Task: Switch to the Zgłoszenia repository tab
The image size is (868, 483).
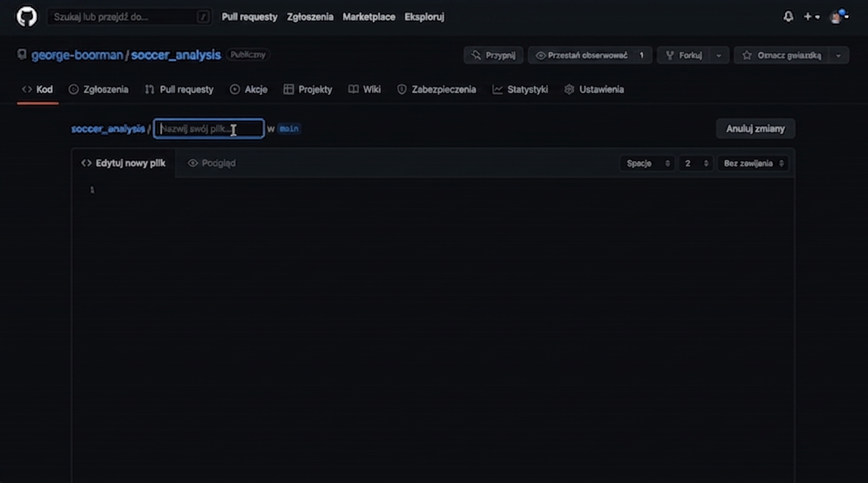Action: coord(98,89)
